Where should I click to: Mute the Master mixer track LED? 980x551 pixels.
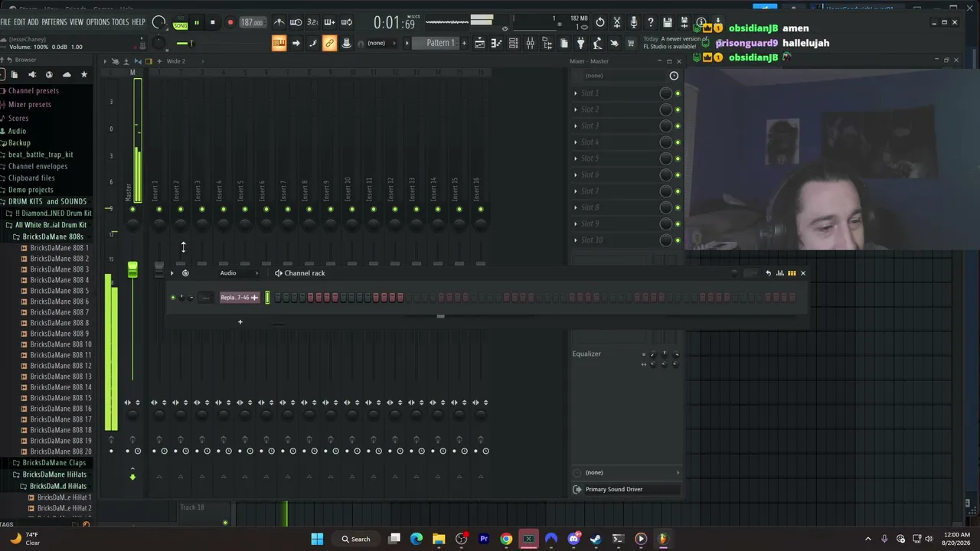tap(132, 209)
